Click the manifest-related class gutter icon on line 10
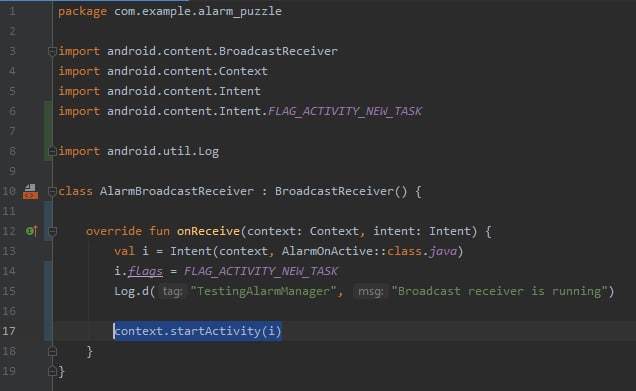The image size is (636, 391). (30, 191)
